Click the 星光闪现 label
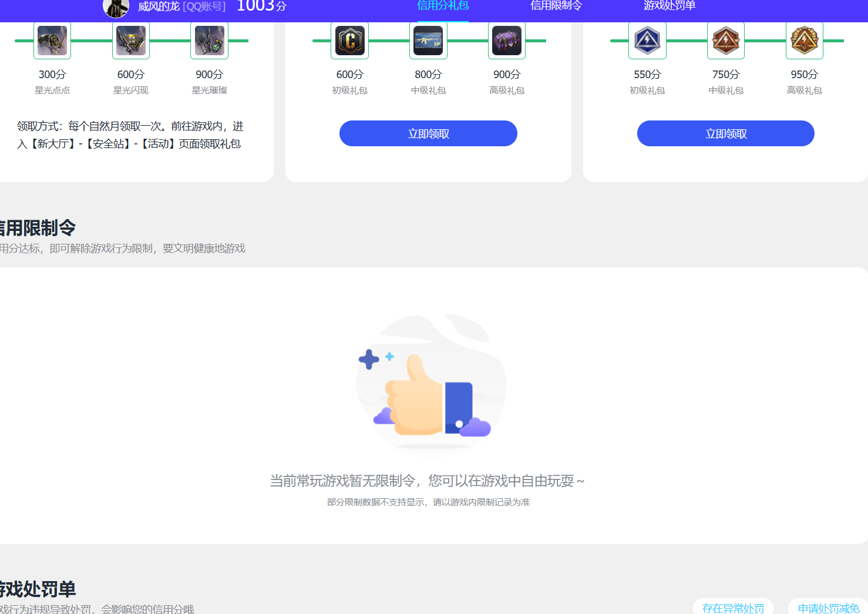868x614 pixels. [131, 90]
